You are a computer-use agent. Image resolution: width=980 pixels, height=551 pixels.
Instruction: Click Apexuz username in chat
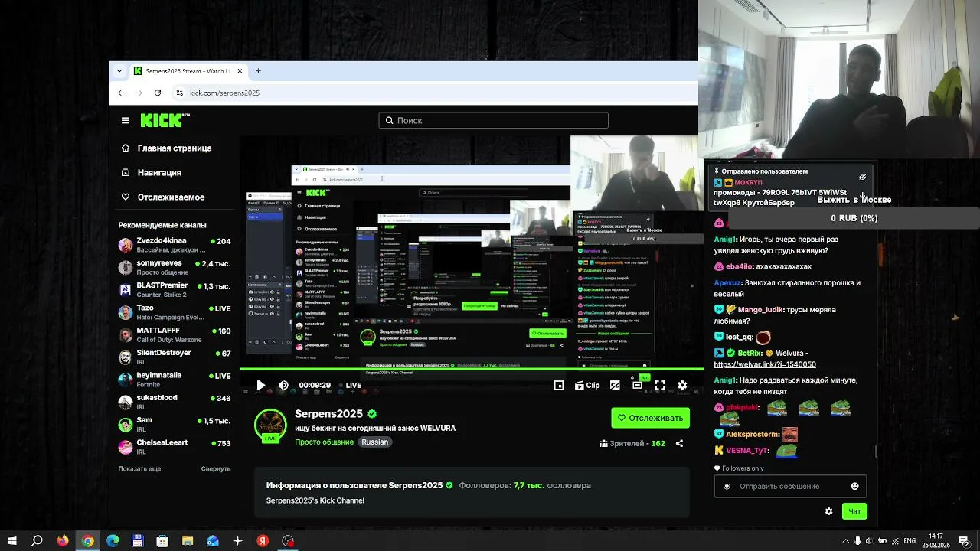pyautogui.click(x=727, y=282)
